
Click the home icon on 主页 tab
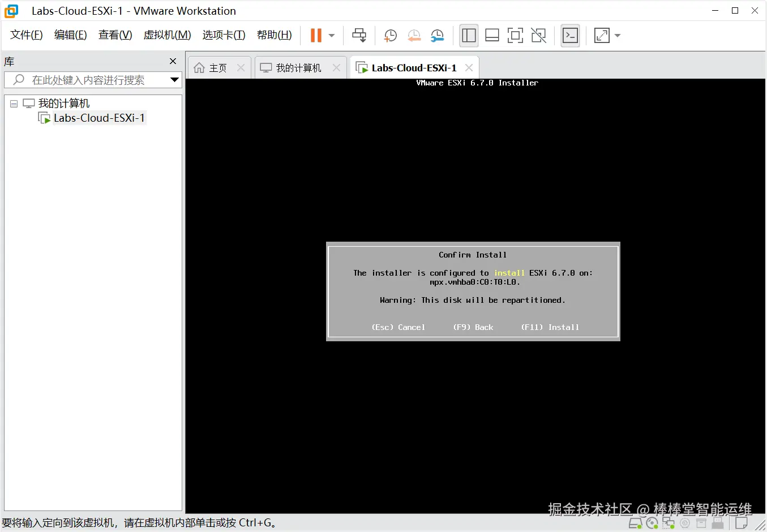coord(199,68)
